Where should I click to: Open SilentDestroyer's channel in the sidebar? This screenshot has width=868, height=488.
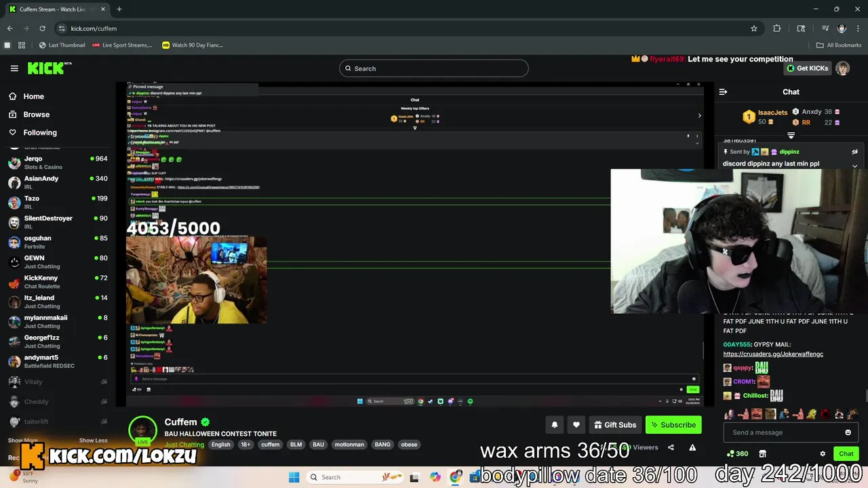pyautogui.click(x=57, y=222)
